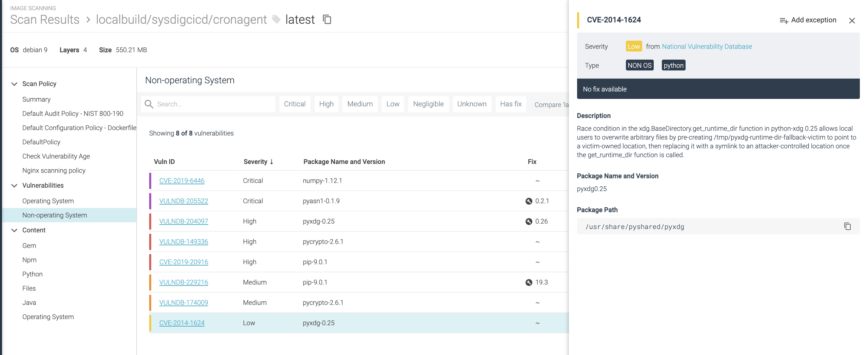Click the NON OS type tag
868x355 pixels.
tap(639, 65)
